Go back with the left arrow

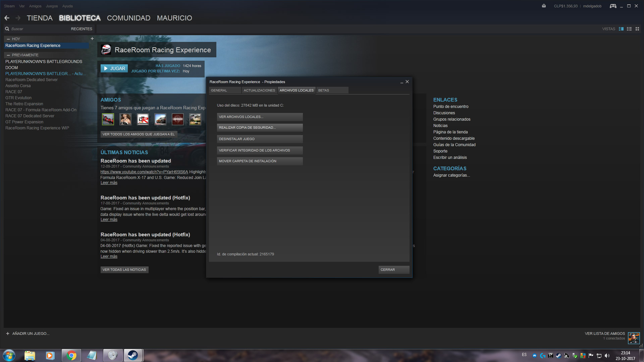(x=7, y=18)
